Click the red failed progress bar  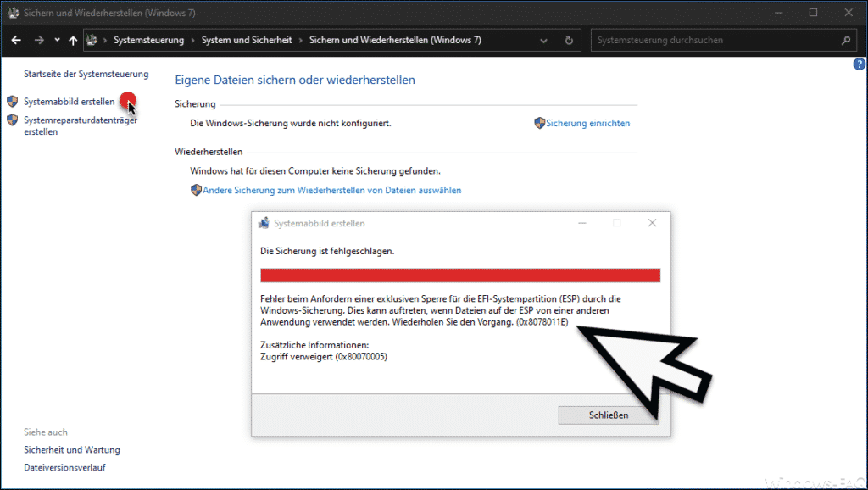coord(460,276)
